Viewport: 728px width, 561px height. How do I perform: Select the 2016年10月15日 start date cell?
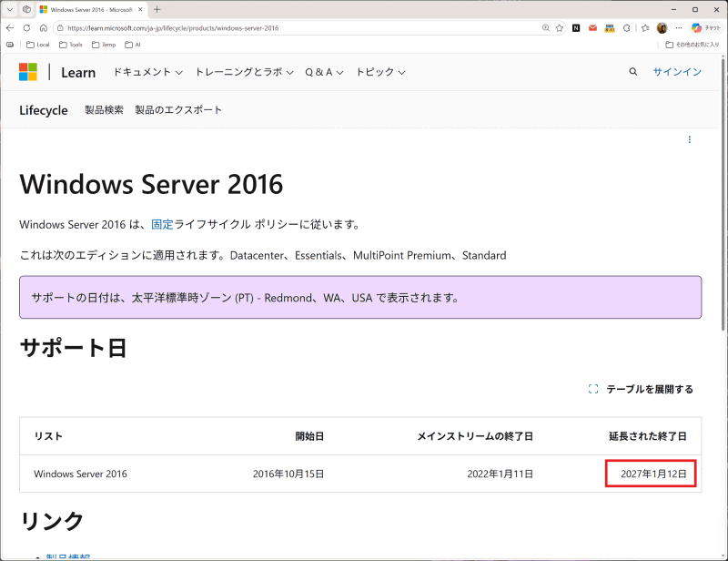[x=288, y=474]
